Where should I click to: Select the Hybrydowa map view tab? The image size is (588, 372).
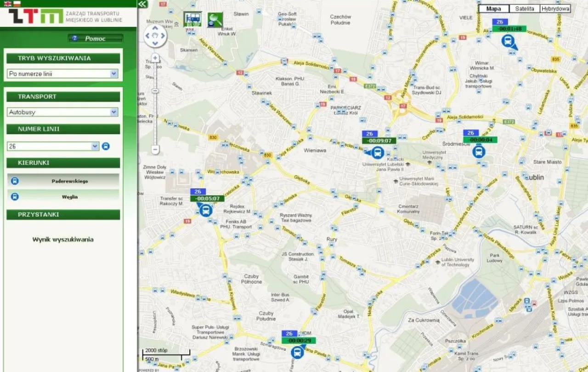point(555,8)
